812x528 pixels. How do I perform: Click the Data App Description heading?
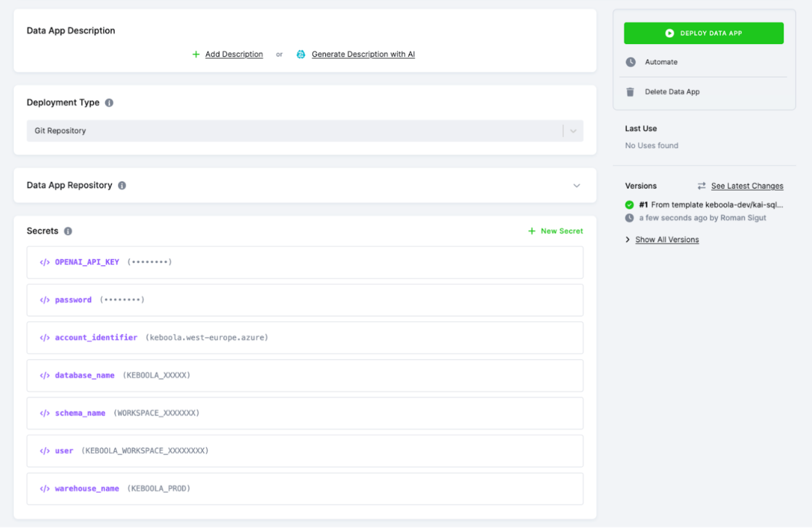(x=71, y=31)
